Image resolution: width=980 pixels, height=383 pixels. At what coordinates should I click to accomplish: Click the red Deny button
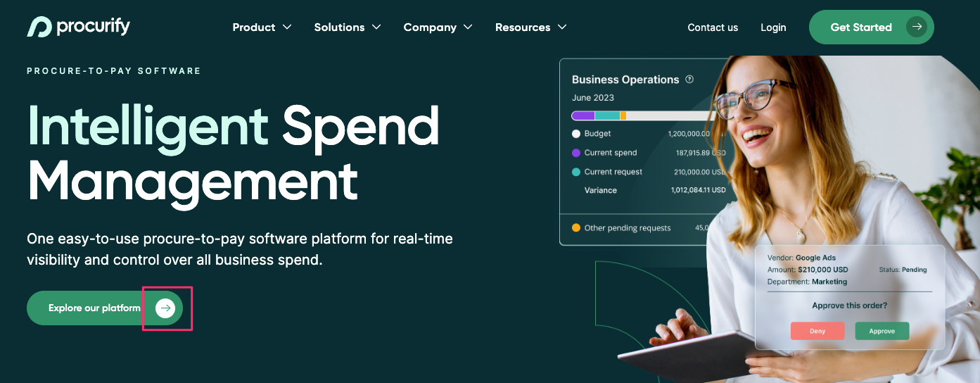pos(817,331)
